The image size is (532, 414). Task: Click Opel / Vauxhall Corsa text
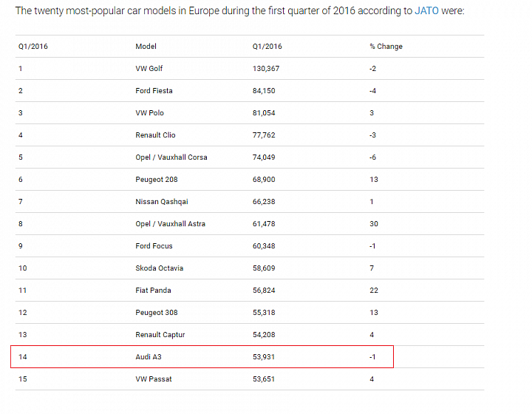click(171, 157)
